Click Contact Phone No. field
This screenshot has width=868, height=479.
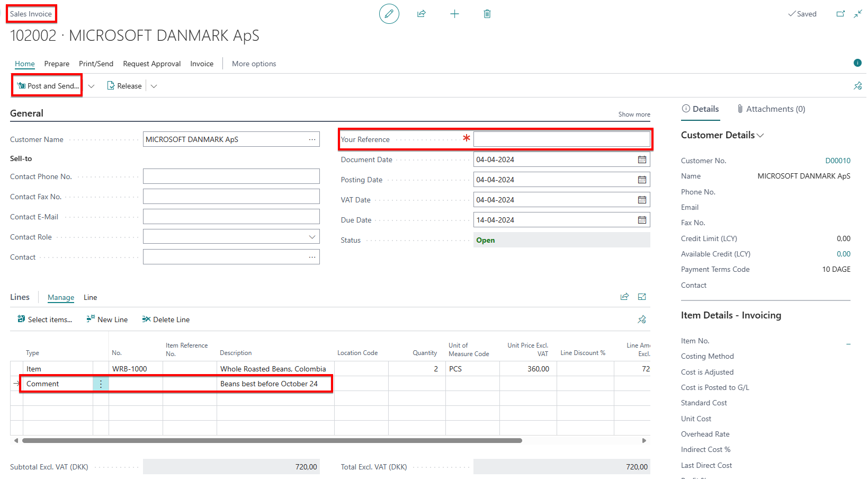[x=231, y=176]
